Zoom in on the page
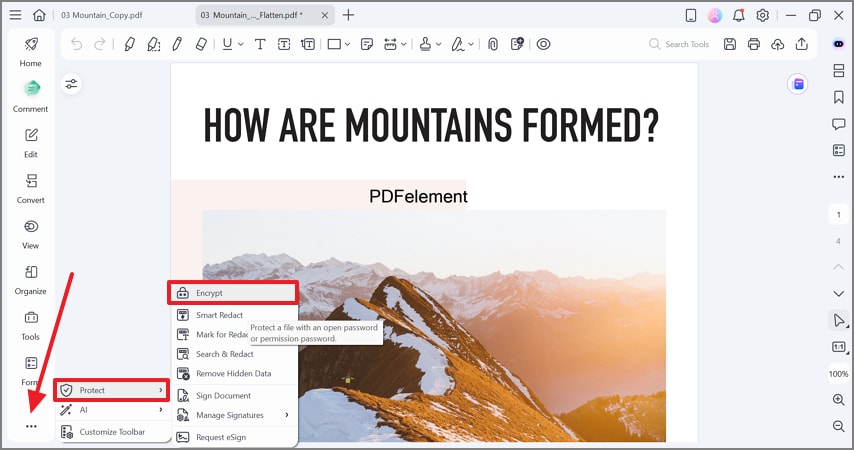This screenshot has width=854, height=450. pyautogui.click(x=839, y=400)
